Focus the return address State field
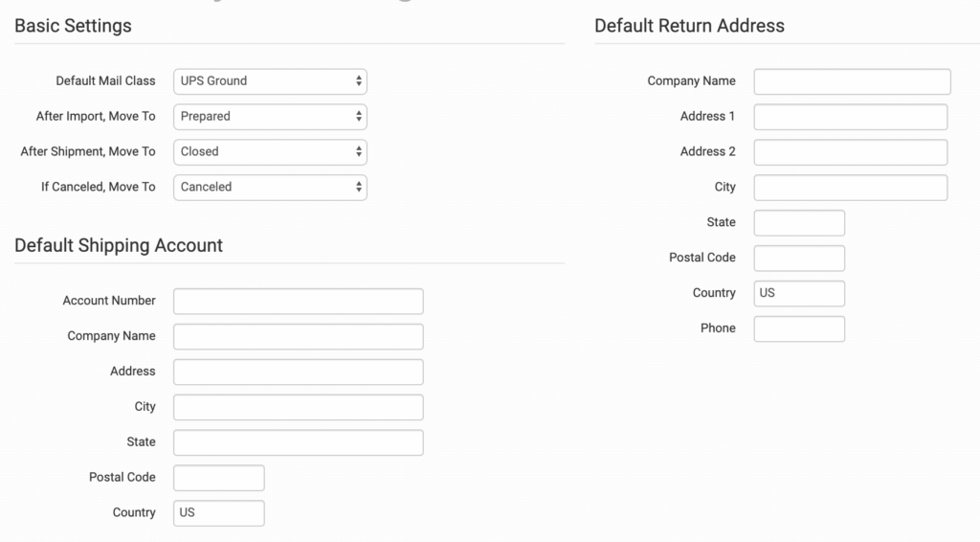Screen dimensions: 980x542 799,223
